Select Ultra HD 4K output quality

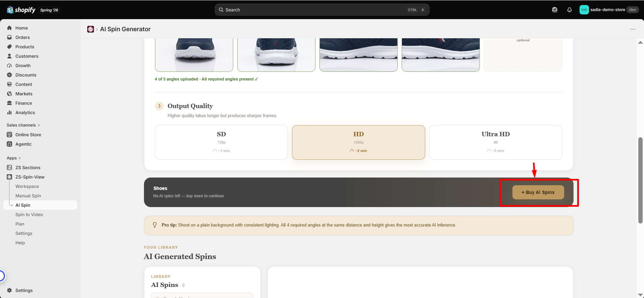point(495,142)
